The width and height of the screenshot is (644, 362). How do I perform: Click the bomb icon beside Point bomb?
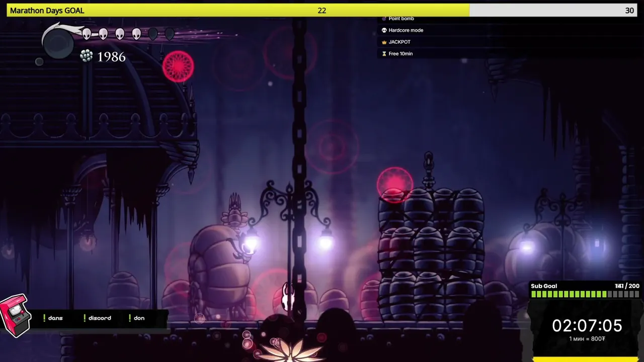click(384, 19)
